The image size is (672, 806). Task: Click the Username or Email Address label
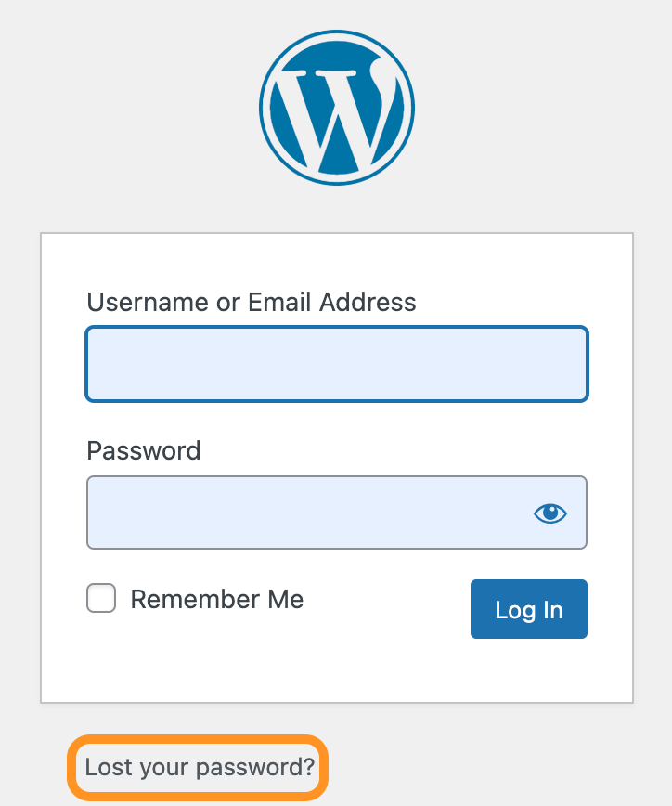(251, 302)
